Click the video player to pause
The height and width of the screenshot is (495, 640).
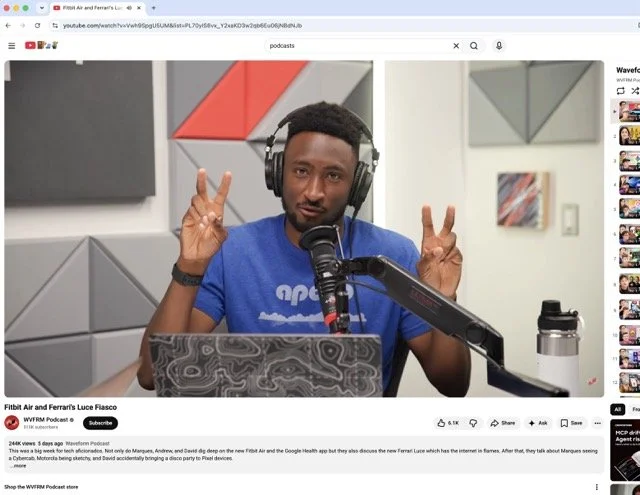(304, 229)
